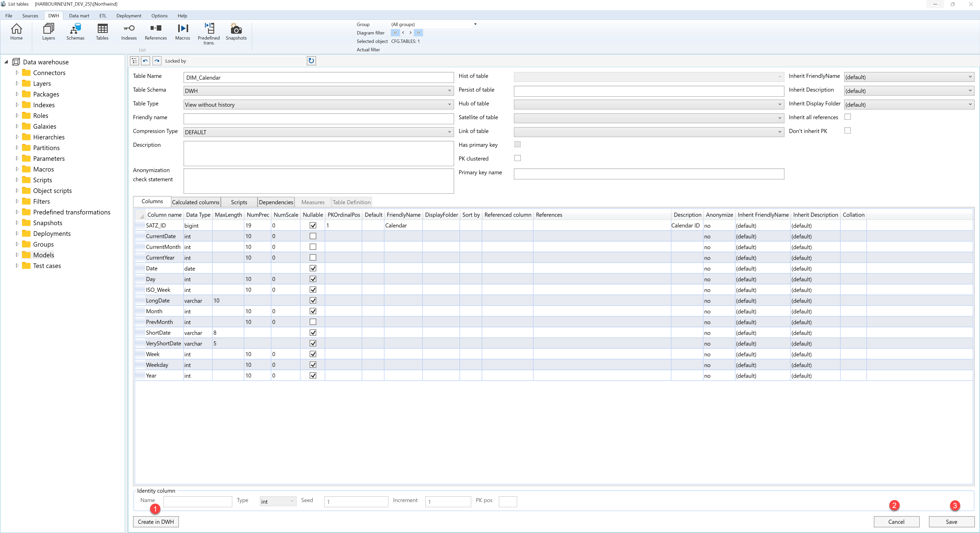The height and width of the screenshot is (533, 980).
Task: Uncheck Nullable for LongDate row
Action: (313, 300)
